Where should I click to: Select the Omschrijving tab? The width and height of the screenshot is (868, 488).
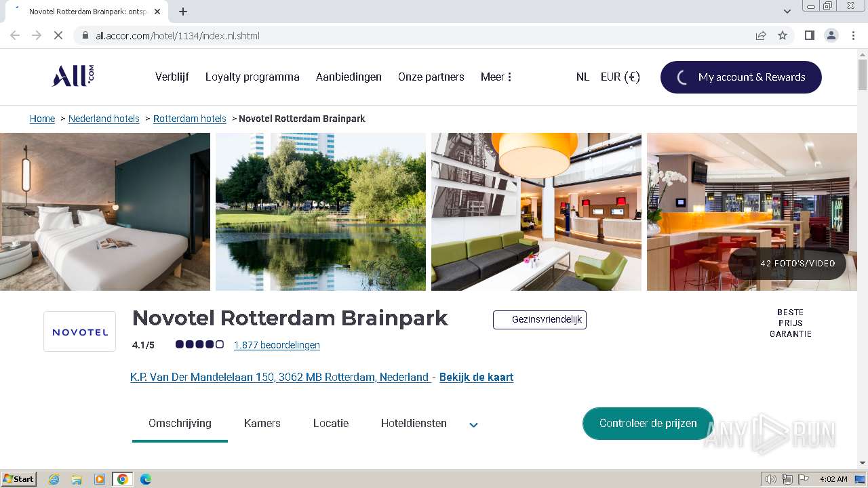180,423
